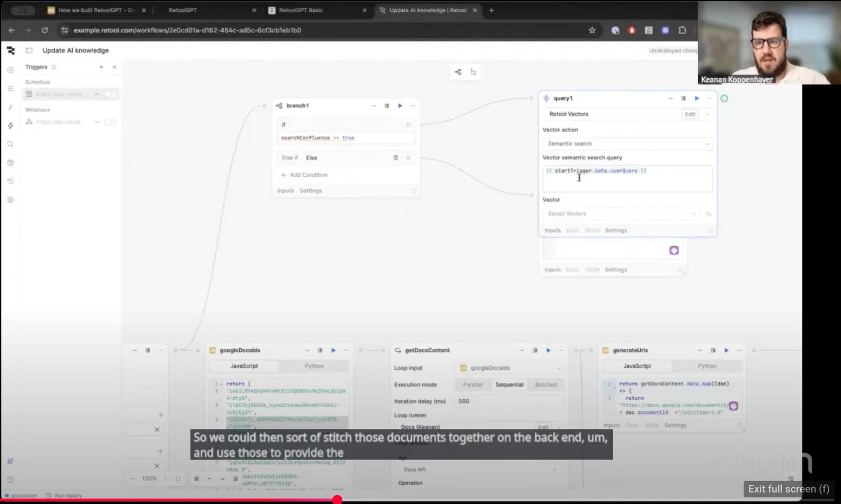Viewport: 841px width, 504px height.
Task: Reload the page in browser
Action: 45,30
